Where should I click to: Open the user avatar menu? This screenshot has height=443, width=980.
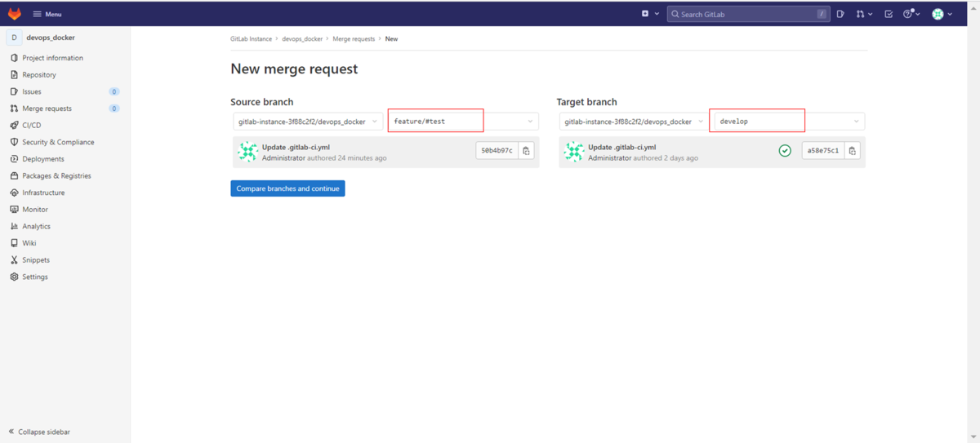click(942, 14)
